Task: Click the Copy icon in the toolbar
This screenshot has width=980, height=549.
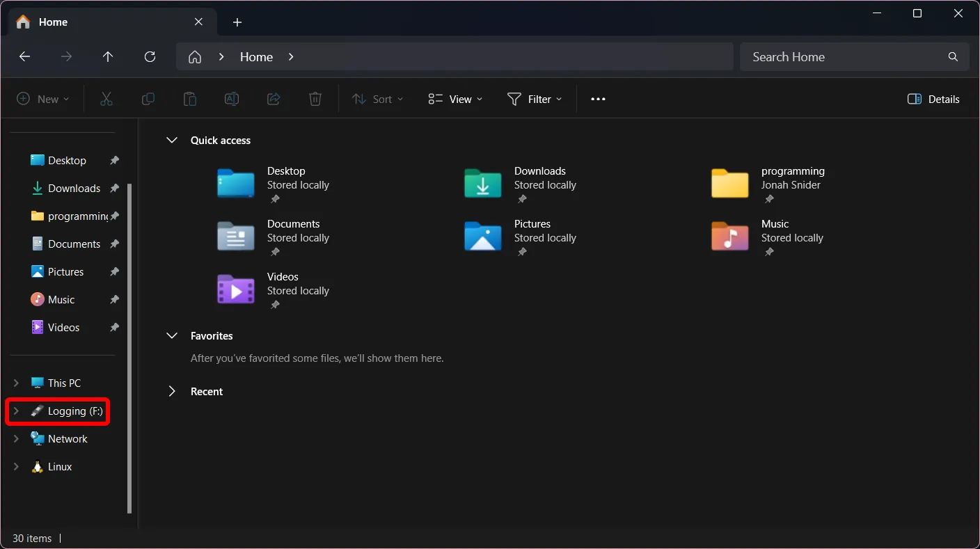Action: pyautogui.click(x=148, y=99)
